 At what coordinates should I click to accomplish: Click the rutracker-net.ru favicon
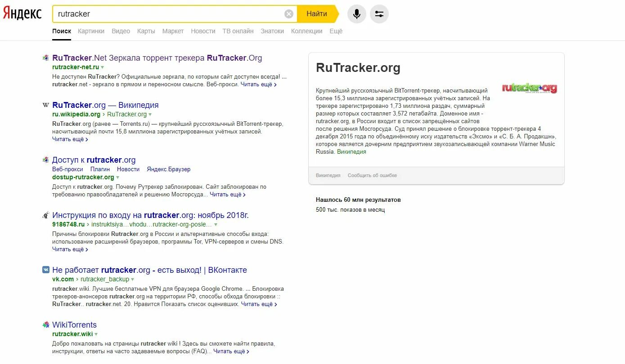pyautogui.click(x=46, y=58)
